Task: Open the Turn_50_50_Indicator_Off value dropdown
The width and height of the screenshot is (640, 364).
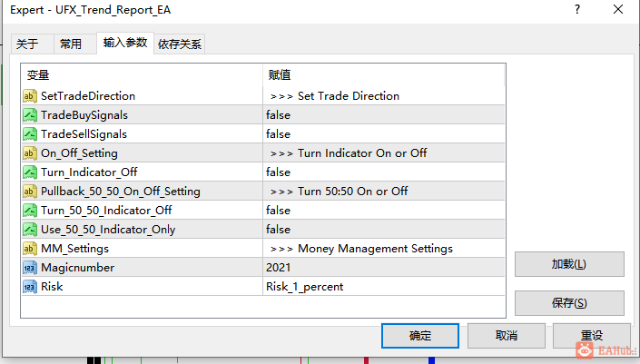Action: point(384,211)
